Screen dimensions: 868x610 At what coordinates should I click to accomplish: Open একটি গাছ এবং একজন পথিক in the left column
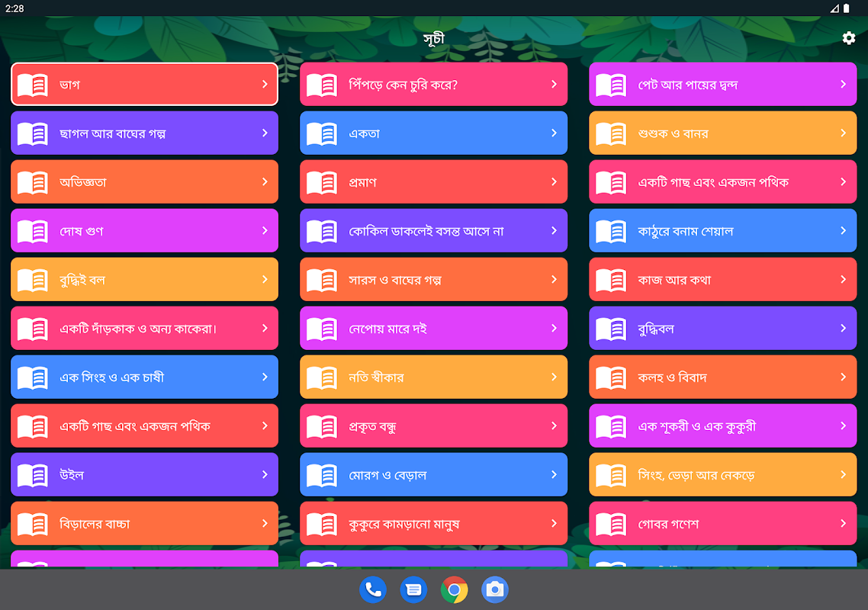click(144, 425)
